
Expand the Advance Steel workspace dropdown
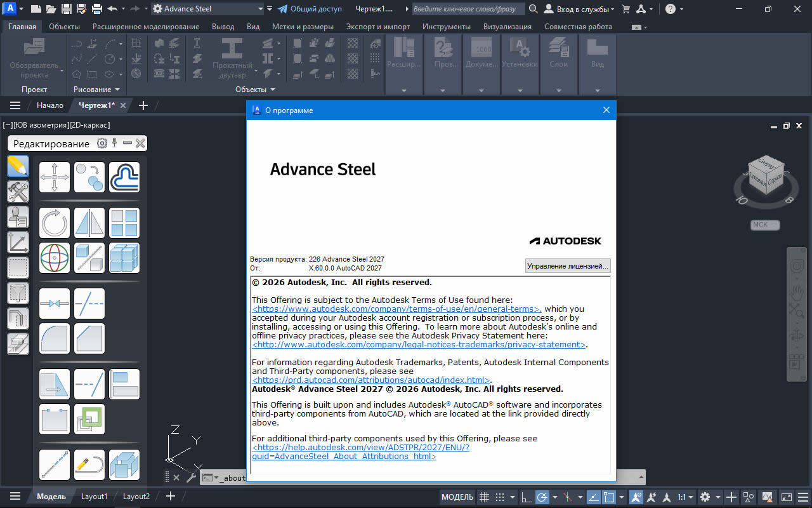click(x=260, y=9)
